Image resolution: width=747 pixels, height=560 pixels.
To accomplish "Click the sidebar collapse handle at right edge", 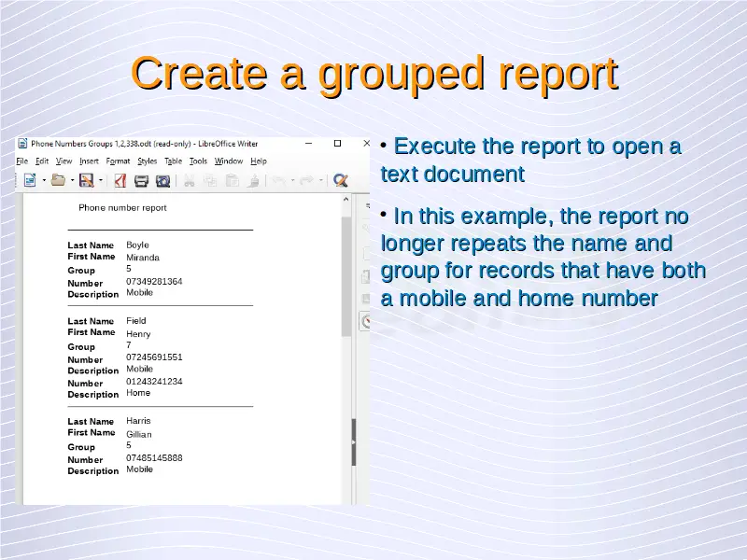I will [x=354, y=442].
